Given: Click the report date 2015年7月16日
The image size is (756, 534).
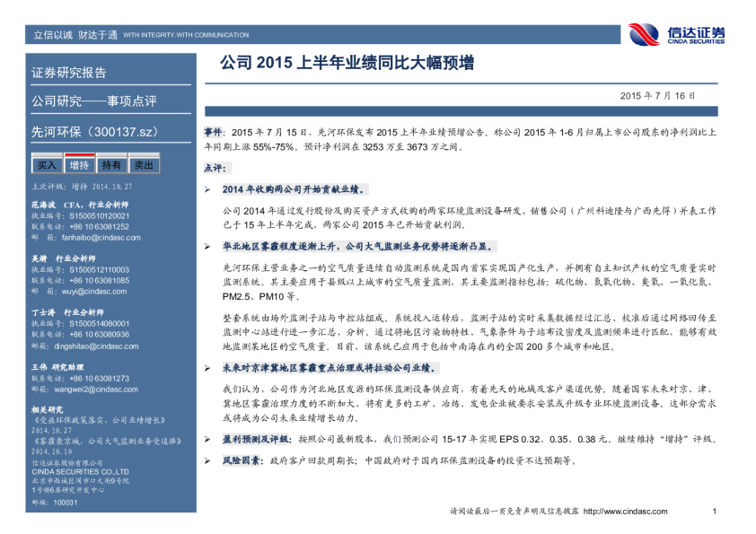Looking at the screenshot, I should pos(657,95).
